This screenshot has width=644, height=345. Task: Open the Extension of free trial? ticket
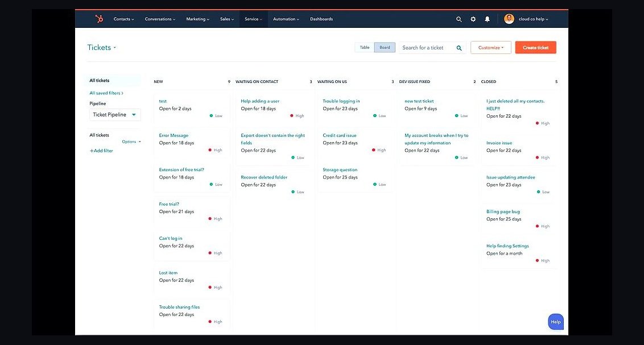click(x=181, y=170)
